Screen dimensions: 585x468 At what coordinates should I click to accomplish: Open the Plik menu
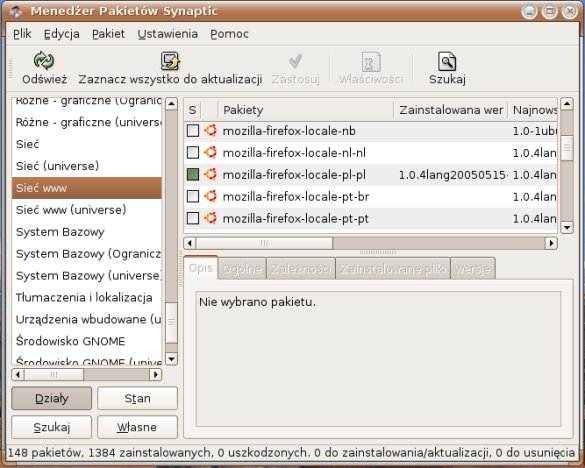pyautogui.click(x=22, y=34)
